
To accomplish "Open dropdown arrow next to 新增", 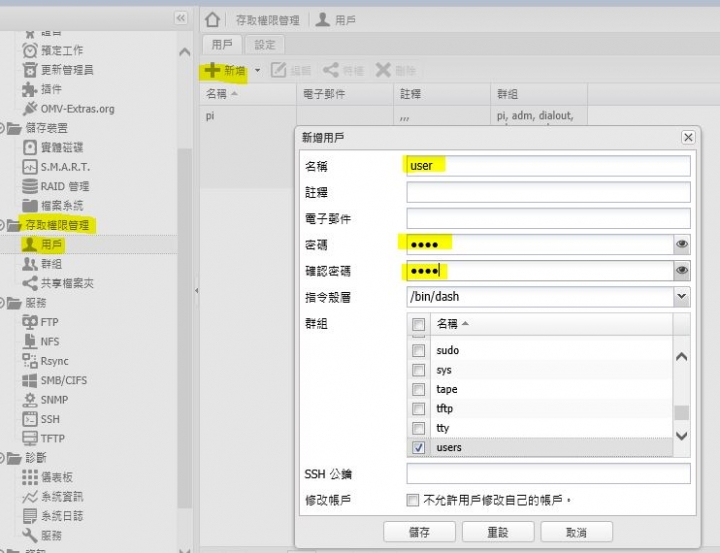I will coord(258,70).
